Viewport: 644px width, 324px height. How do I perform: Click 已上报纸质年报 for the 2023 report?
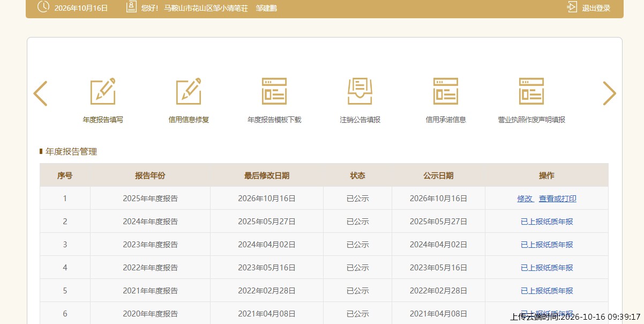click(x=547, y=245)
